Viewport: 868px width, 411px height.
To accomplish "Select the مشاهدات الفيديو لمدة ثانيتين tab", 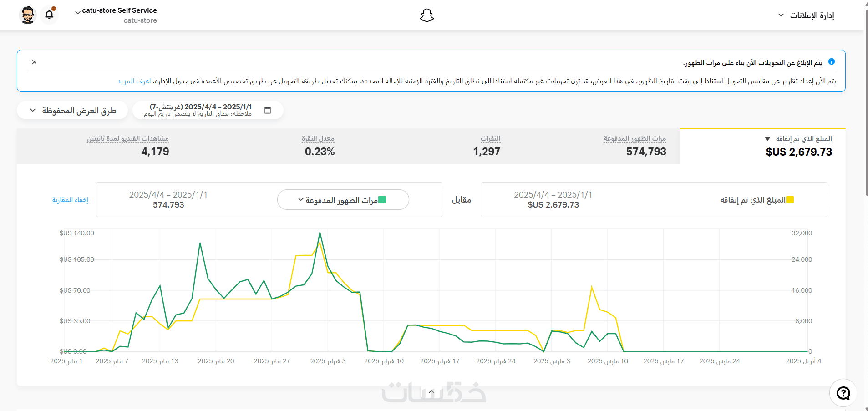I will point(128,146).
